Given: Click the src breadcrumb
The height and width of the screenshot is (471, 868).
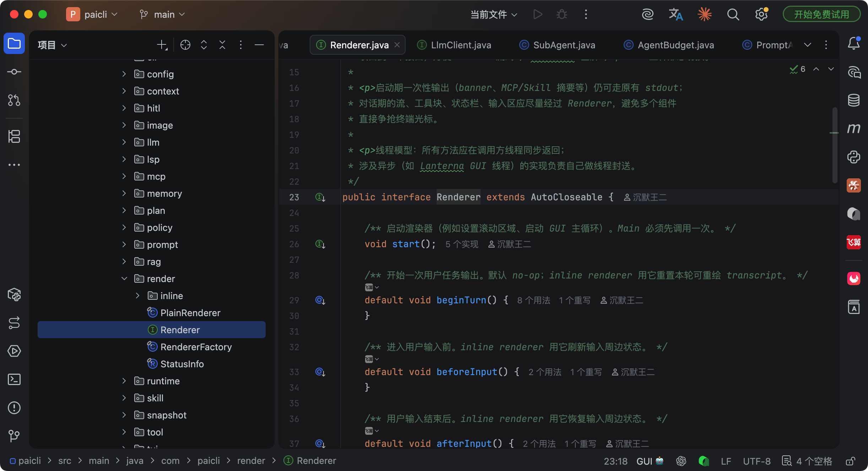Looking at the screenshot, I should click(x=65, y=461).
